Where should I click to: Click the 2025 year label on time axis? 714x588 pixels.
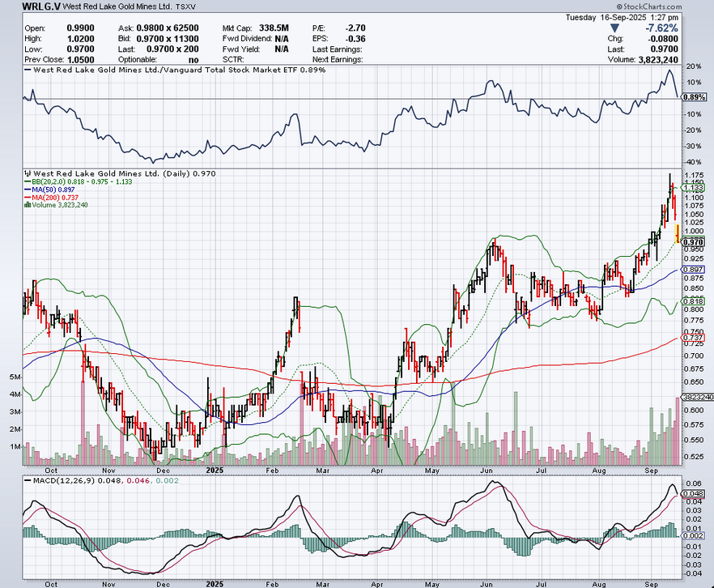coord(215,470)
